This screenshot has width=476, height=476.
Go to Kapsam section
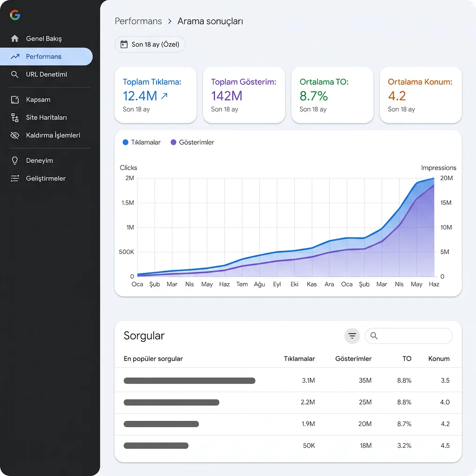tap(46, 99)
